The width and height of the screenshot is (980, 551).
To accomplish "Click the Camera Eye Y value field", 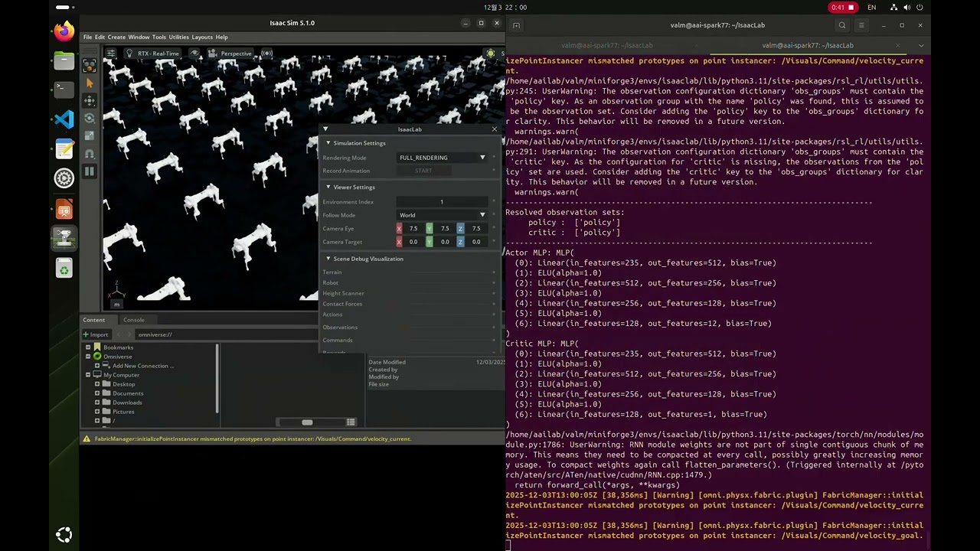I will 445,229.
